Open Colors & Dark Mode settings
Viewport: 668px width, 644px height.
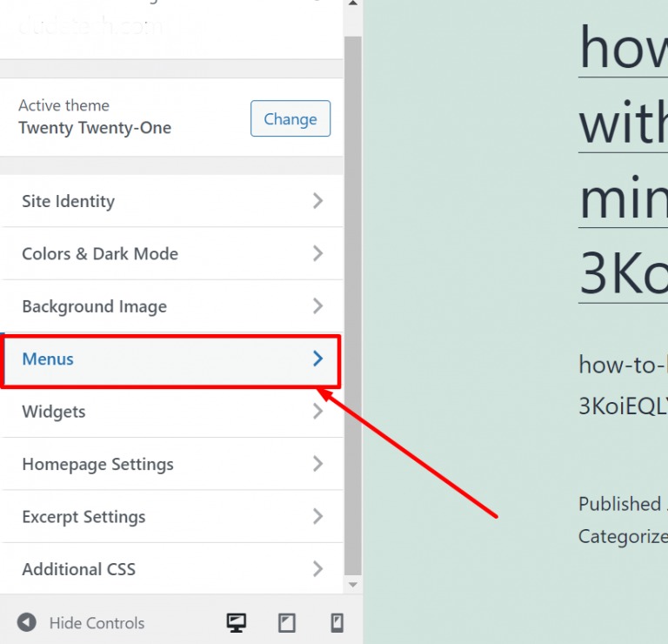(x=100, y=254)
